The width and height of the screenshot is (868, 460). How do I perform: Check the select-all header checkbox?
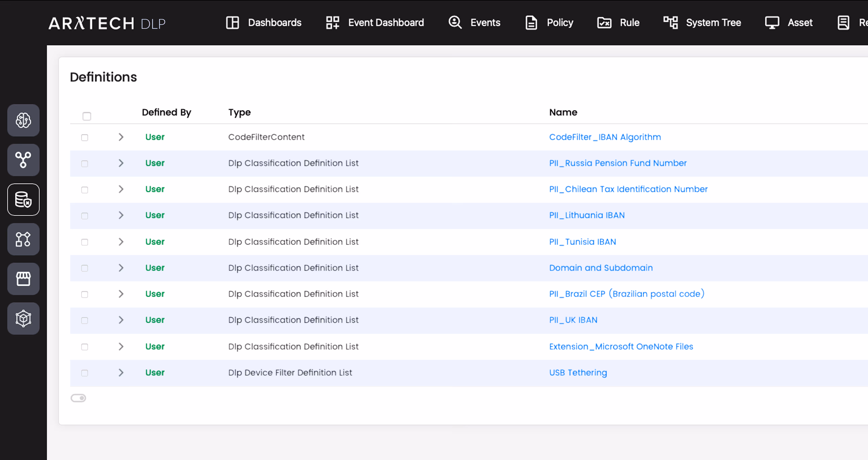pos(87,116)
